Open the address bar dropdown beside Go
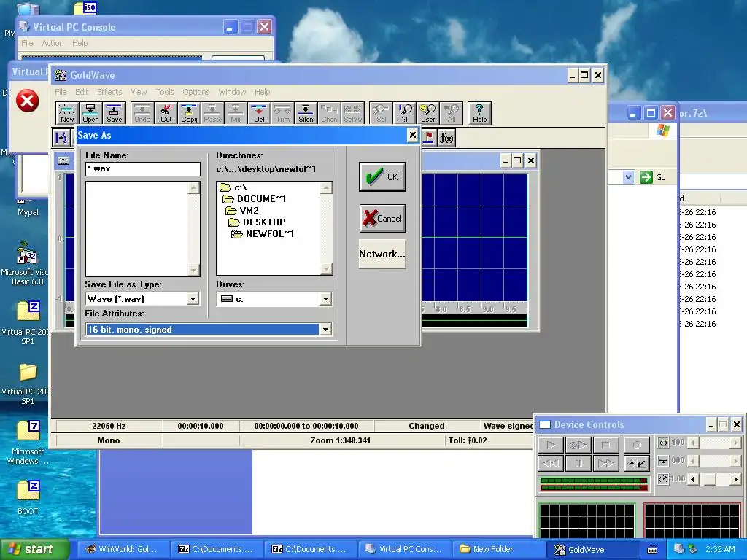 (x=628, y=177)
